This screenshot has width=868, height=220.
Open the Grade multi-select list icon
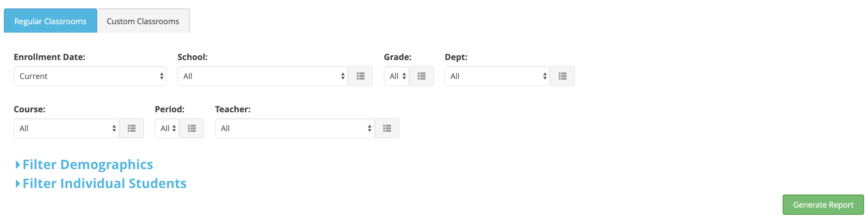click(x=421, y=76)
